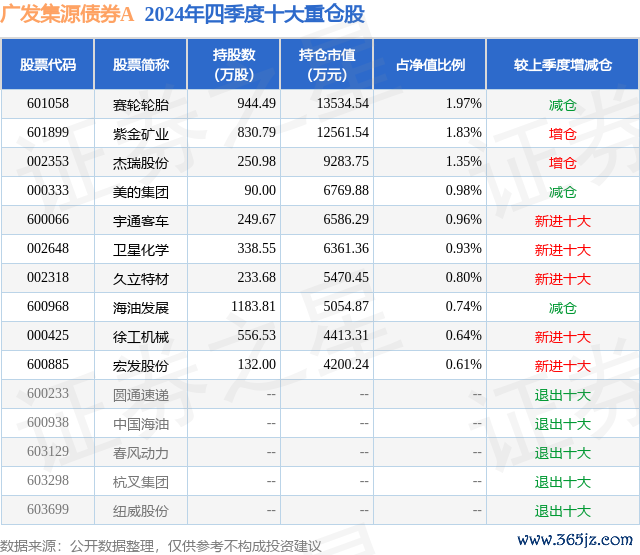
Task: Click stock name 杭叉集团
Action: [141, 482]
